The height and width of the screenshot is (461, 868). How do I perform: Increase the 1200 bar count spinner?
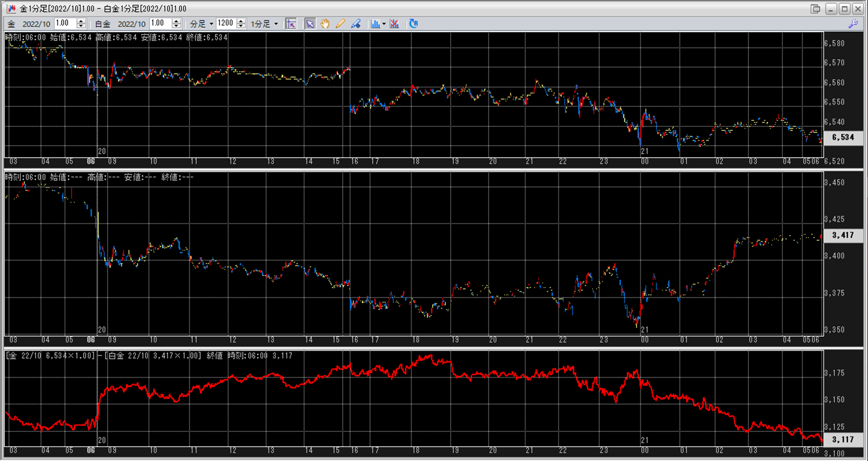(x=241, y=21)
